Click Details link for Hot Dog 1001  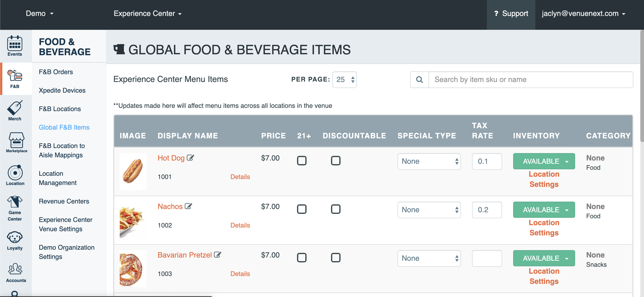coord(240,177)
